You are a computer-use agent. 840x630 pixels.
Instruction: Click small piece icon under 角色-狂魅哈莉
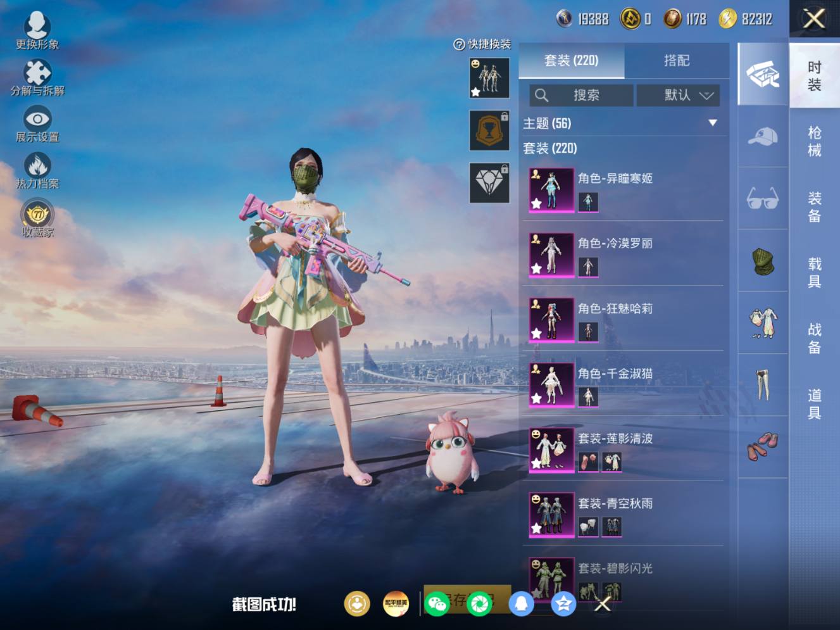pyautogui.click(x=588, y=332)
